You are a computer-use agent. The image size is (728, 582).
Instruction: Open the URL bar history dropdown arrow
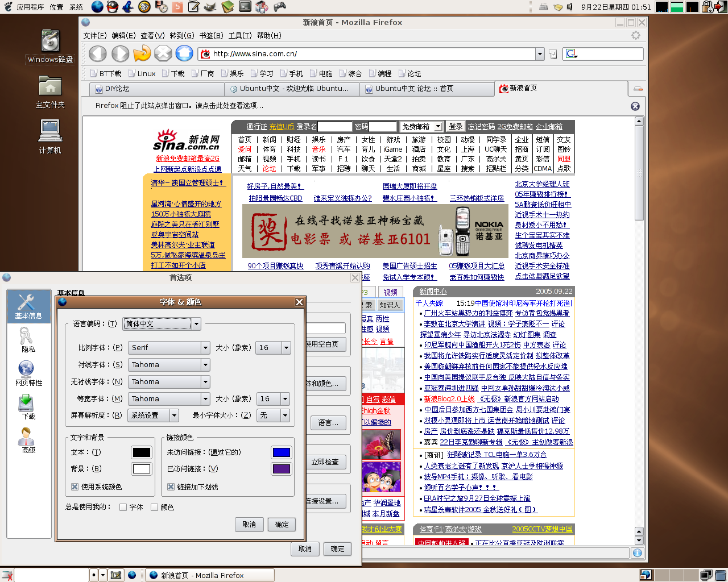click(x=540, y=54)
